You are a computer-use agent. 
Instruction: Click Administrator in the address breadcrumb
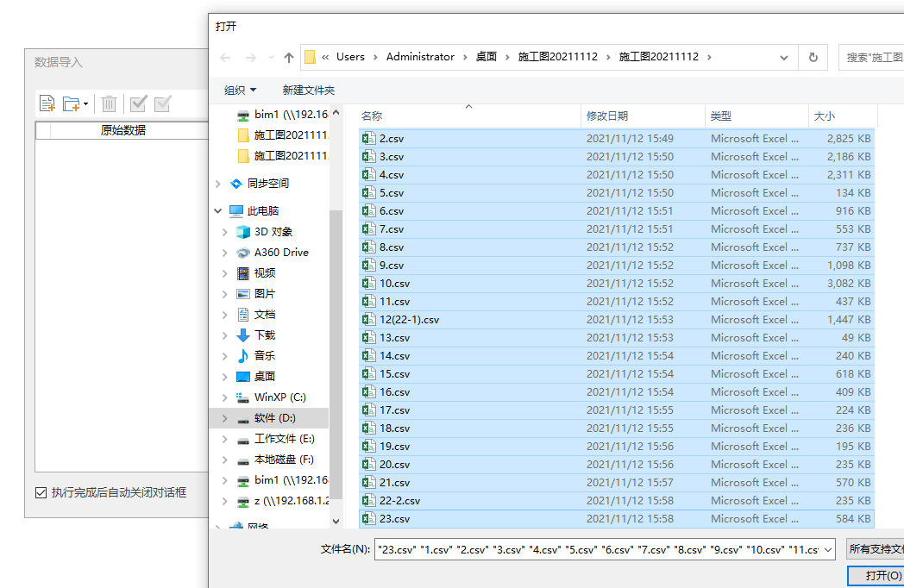[420, 56]
